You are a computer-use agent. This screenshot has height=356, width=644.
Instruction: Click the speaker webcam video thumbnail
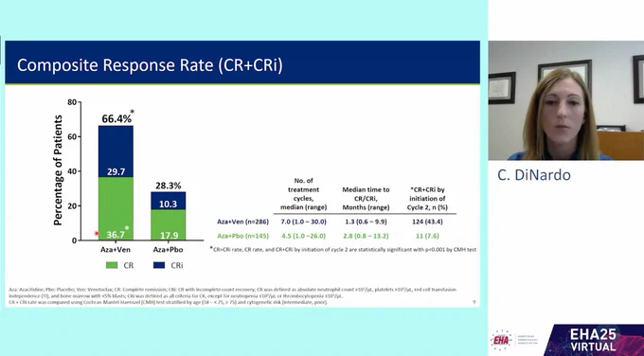tap(566, 100)
